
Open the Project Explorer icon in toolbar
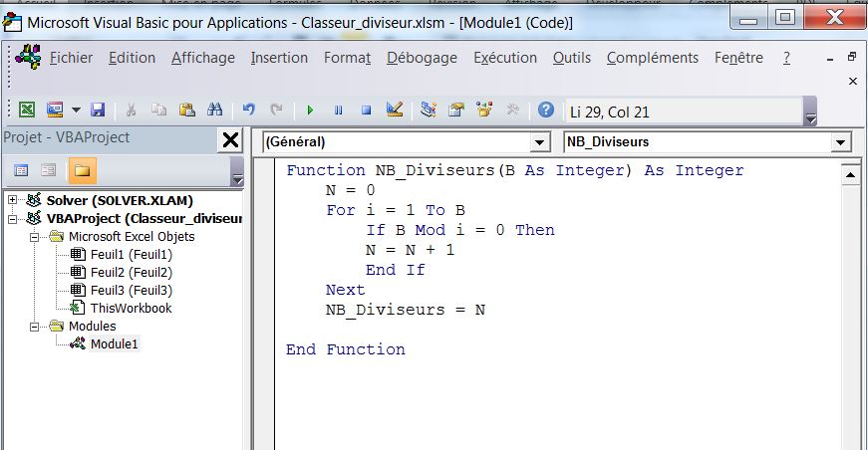429,111
